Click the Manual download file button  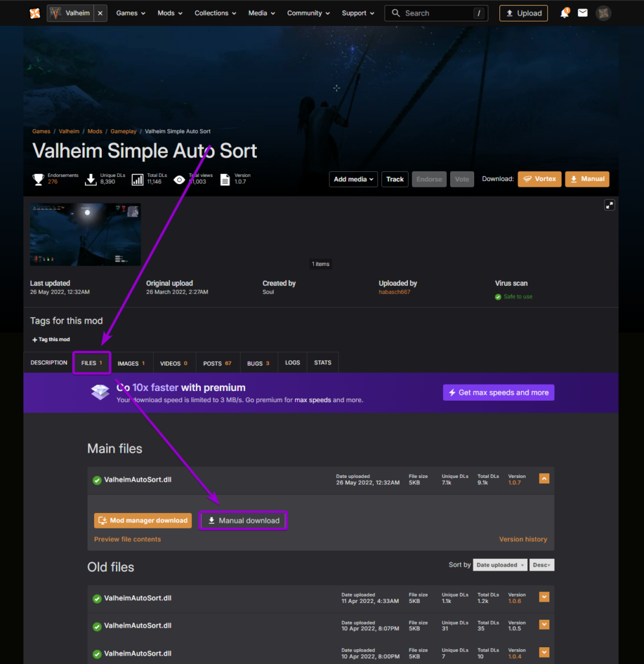coord(243,521)
